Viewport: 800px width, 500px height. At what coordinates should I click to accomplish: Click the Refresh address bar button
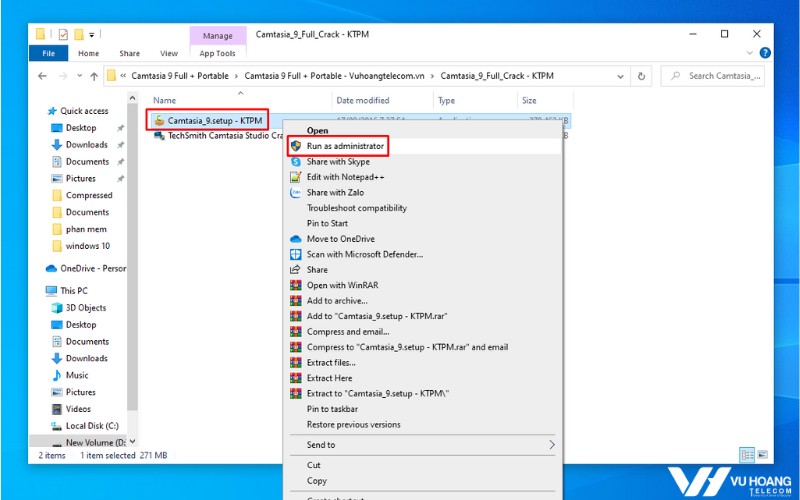(x=641, y=76)
